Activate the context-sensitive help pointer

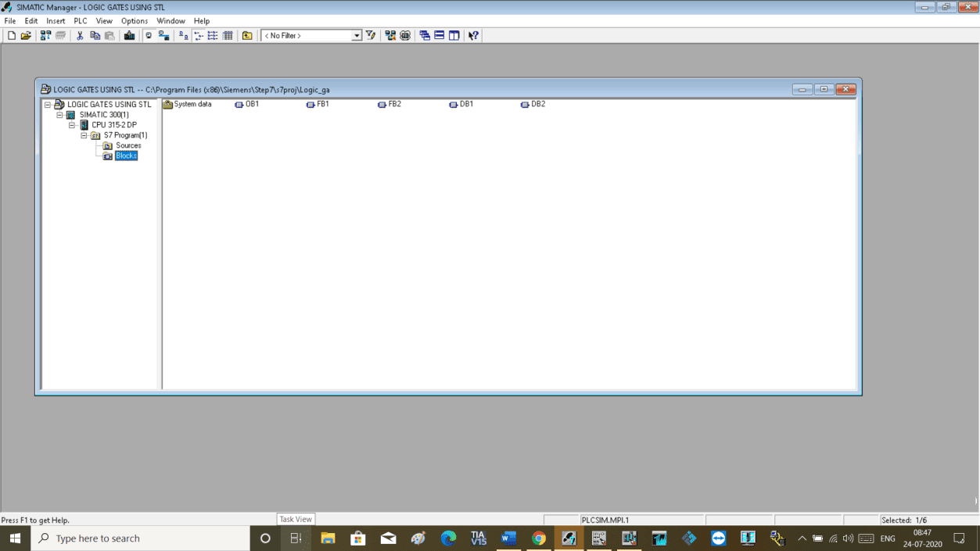pyautogui.click(x=473, y=35)
